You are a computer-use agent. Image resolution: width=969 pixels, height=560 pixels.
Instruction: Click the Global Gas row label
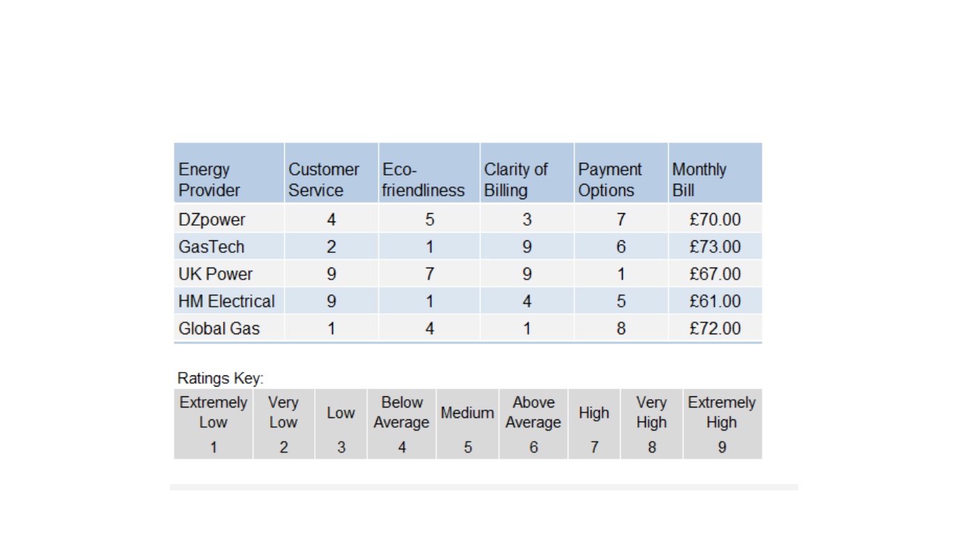[228, 328]
